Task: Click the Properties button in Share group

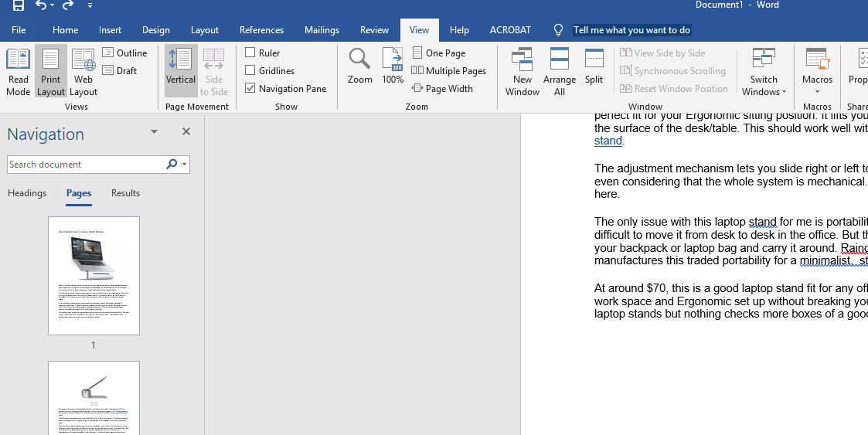Action: pyautogui.click(x=857, y=66)
